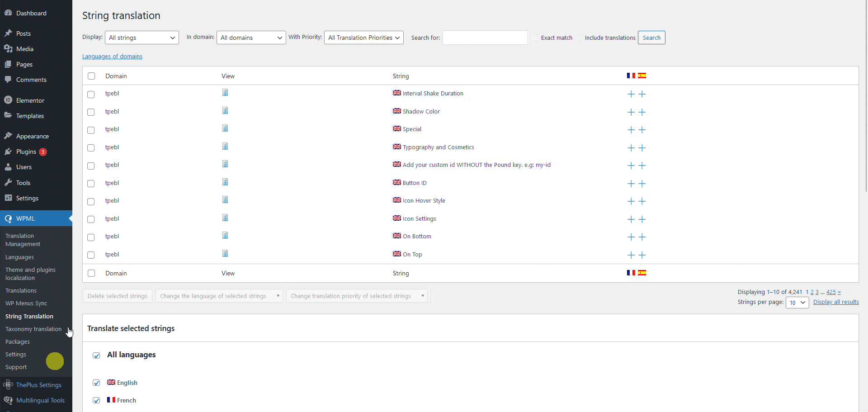Open view icon for Button ID string
Viewport: 868px width, 412px height.
tap(225, 182)
